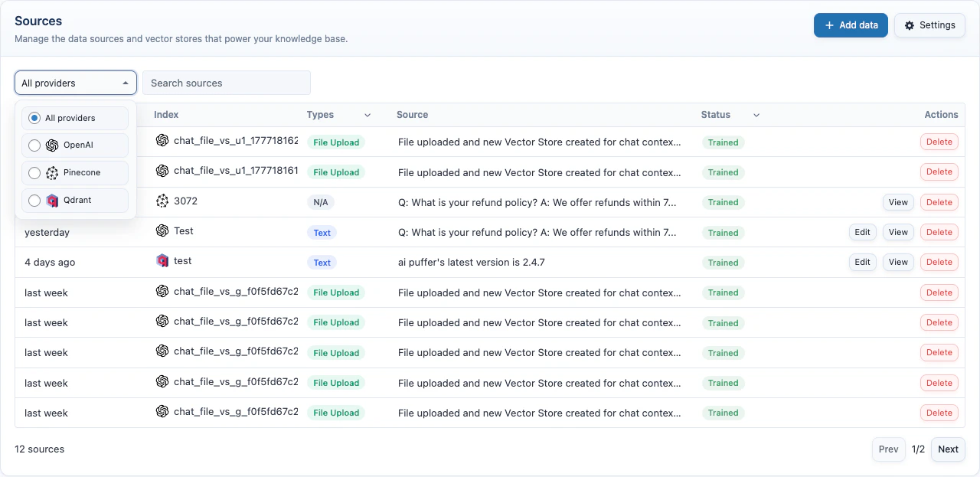Click the Search sources input field
The width and height of the screenshot is (980, 477).
226,82
